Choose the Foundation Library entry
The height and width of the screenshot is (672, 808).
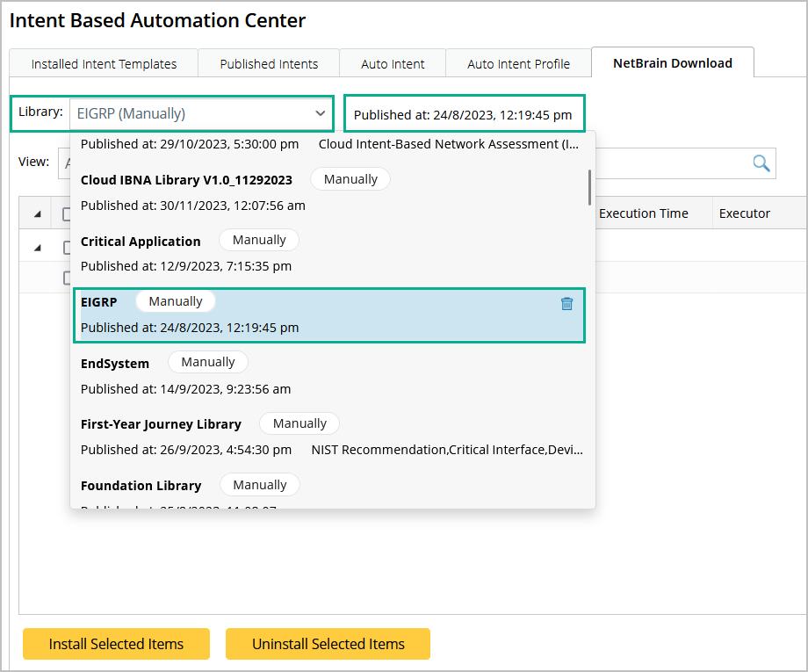tap(141, 485)
